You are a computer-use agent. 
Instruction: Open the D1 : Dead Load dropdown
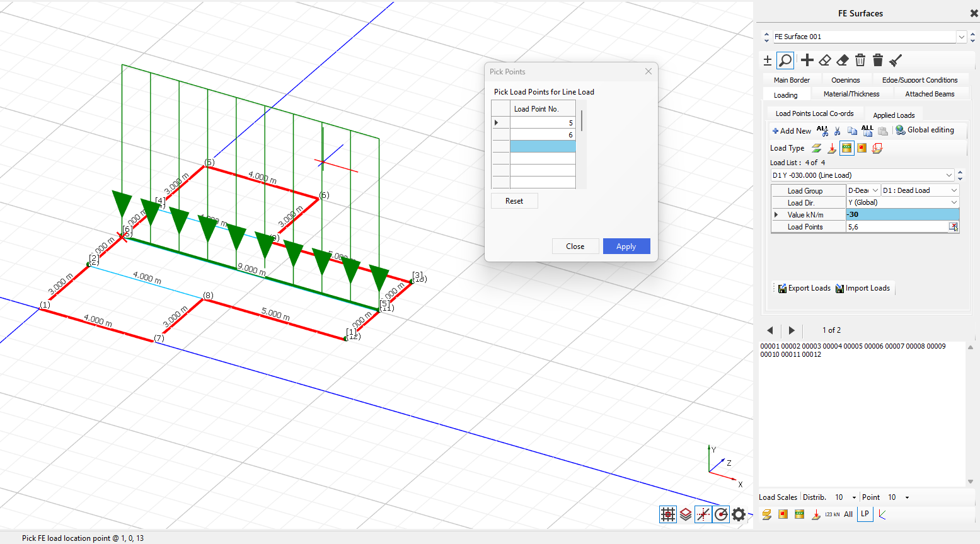click(x=954, y=190)
